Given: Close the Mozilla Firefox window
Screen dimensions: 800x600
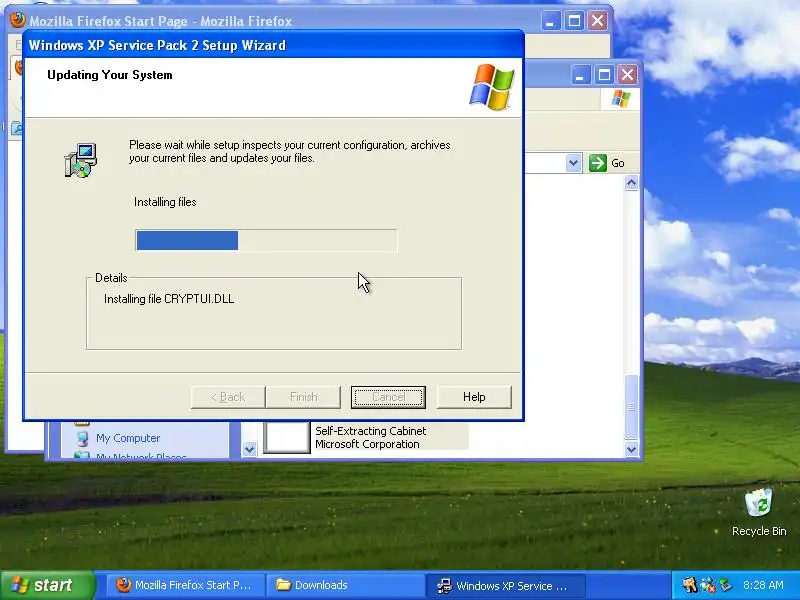Looking at the screenshot, I should (597, 21).
